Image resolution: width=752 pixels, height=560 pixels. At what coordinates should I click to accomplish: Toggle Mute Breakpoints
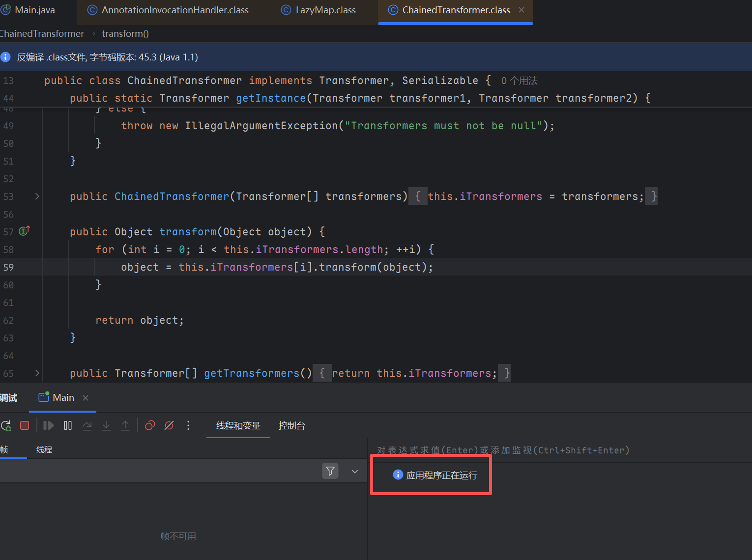(x=169, y=426)
